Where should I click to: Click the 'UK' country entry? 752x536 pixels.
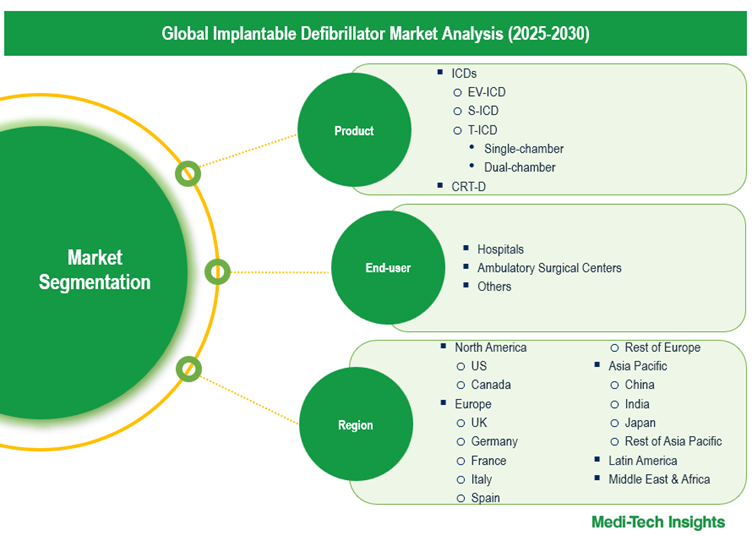tap(479, 423)
